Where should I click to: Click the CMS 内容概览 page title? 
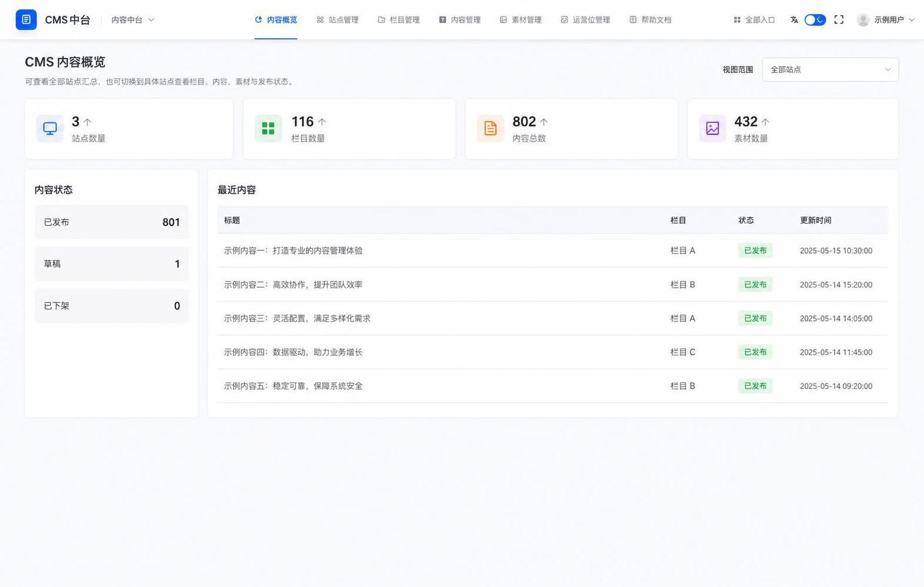point(65,62)
